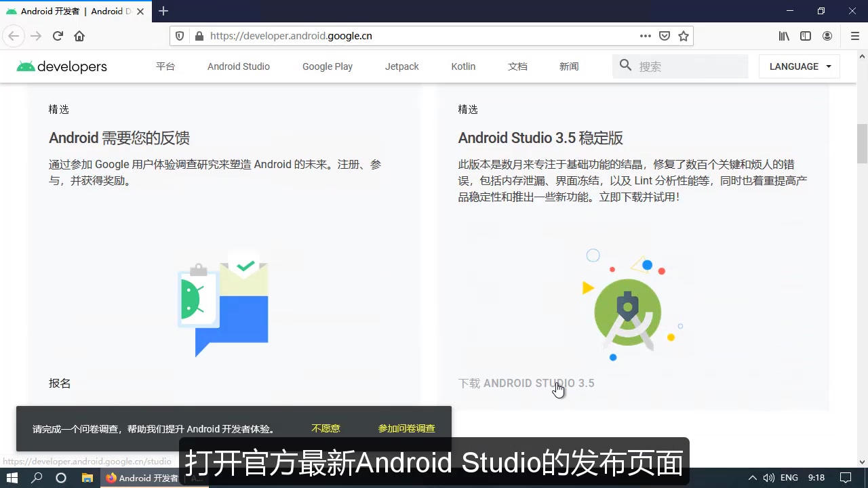The image size is (868, 488).
Task: Go to the browser Home page
Action: pos(79,36)
